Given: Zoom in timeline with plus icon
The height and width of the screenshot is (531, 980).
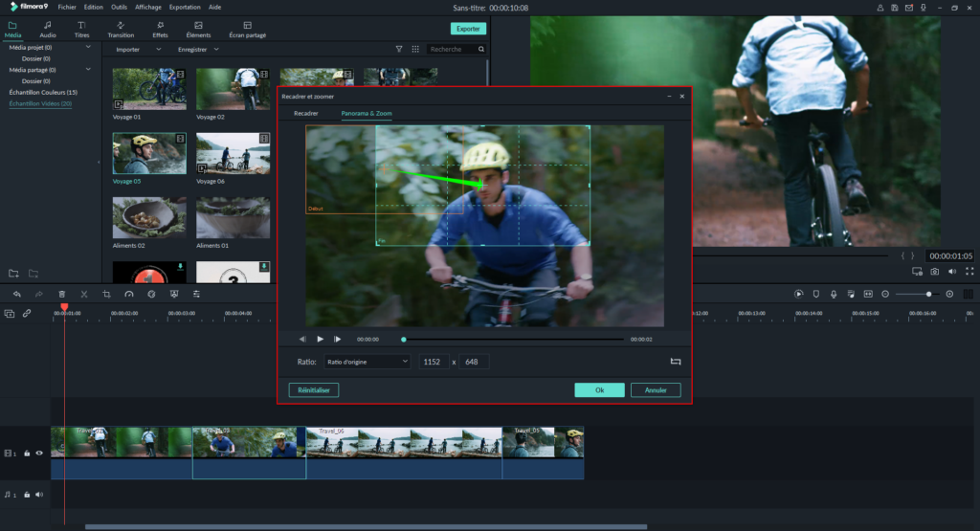Looking at the screenshot, I should click(x=949, y=295).
